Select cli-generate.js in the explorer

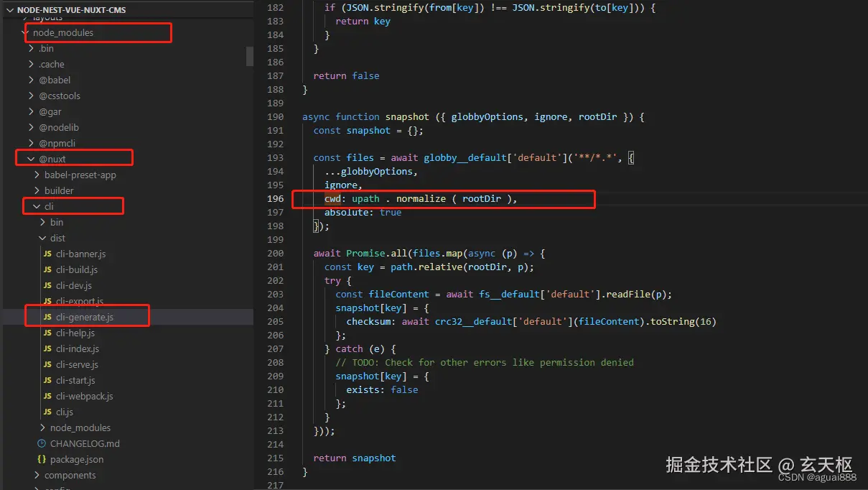tap(85, 317)
